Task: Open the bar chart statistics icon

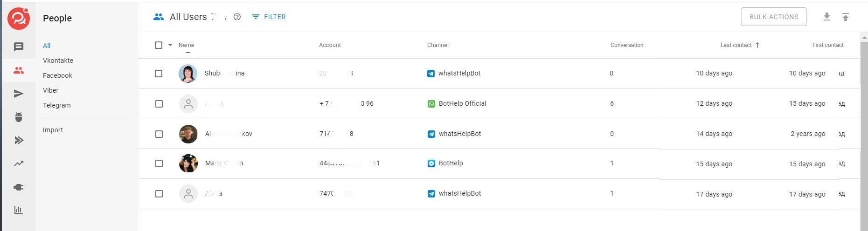Action: click(19, 210)
